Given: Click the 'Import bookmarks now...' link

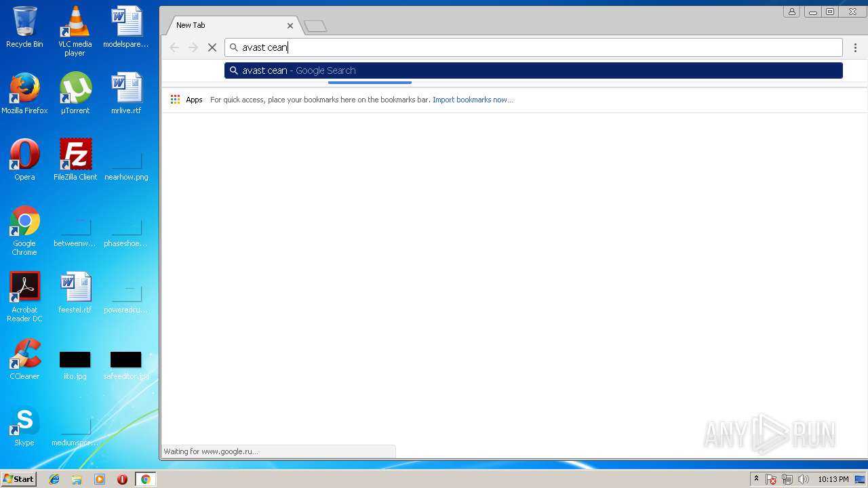Looking at the screenshot, I should point(473,100).
